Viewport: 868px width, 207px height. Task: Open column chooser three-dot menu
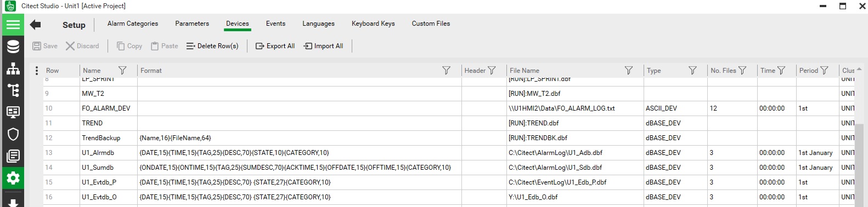pyautogui.click(x=37, y=71)
